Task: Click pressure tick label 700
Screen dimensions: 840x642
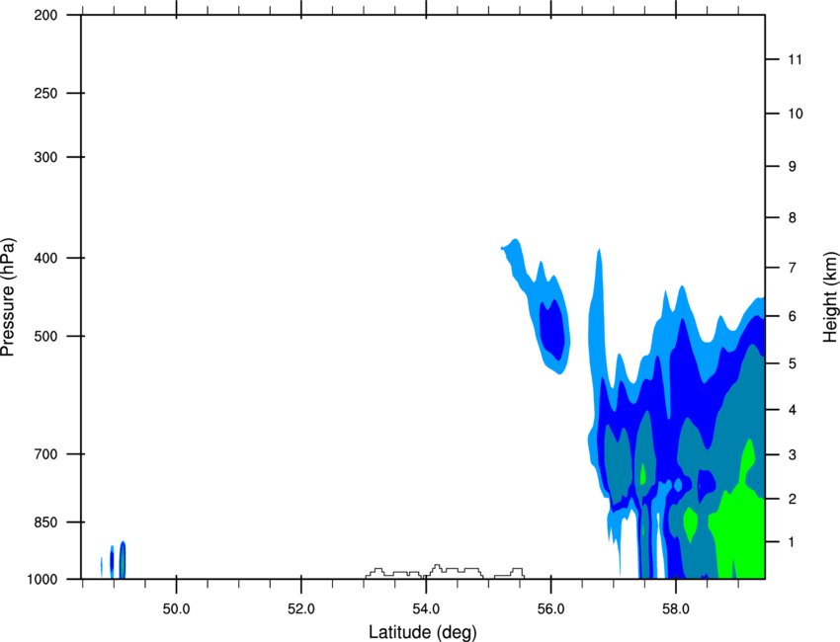Action: [x=45, y=454]
